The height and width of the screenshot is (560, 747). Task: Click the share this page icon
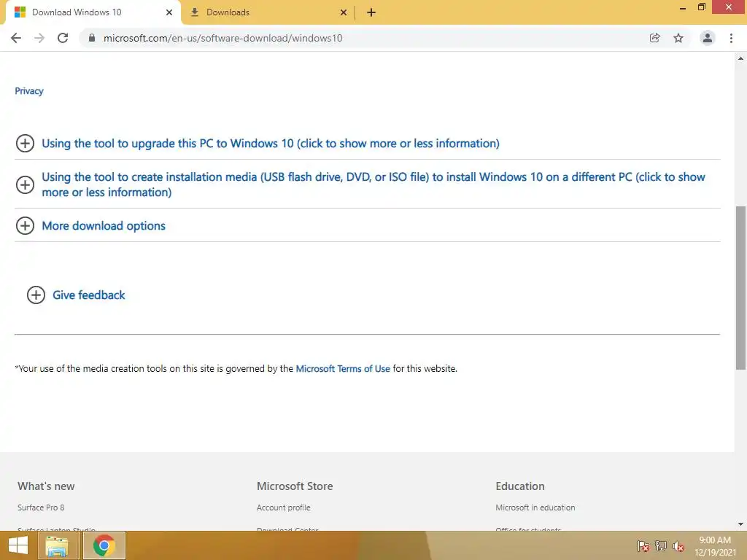tap(654, 38)
